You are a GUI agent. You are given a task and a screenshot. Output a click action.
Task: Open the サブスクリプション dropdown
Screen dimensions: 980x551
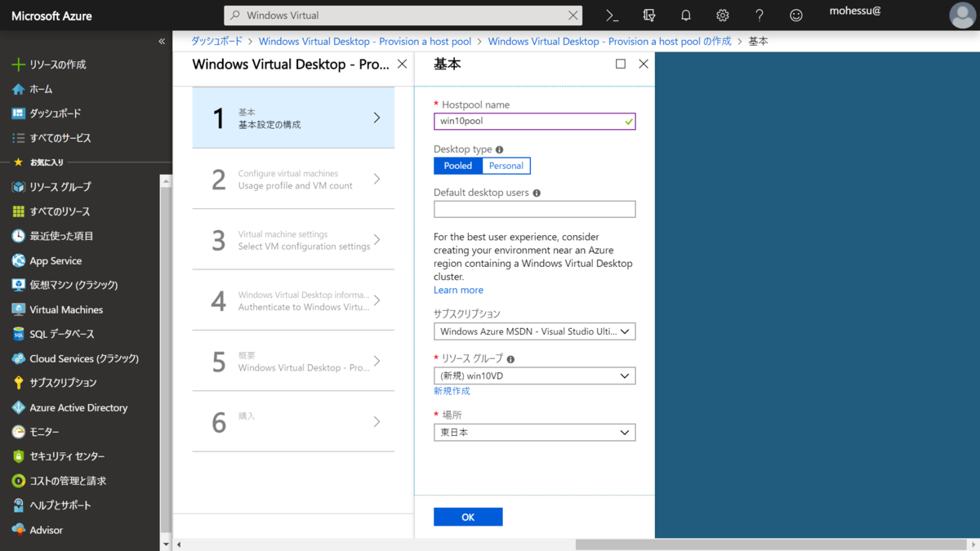(535, 331)
